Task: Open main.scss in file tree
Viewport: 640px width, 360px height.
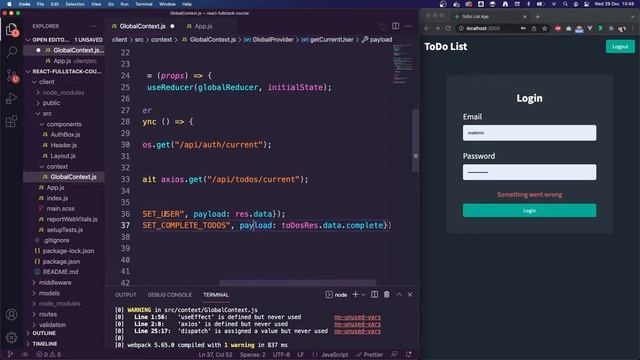Action: tap(60, 209)
